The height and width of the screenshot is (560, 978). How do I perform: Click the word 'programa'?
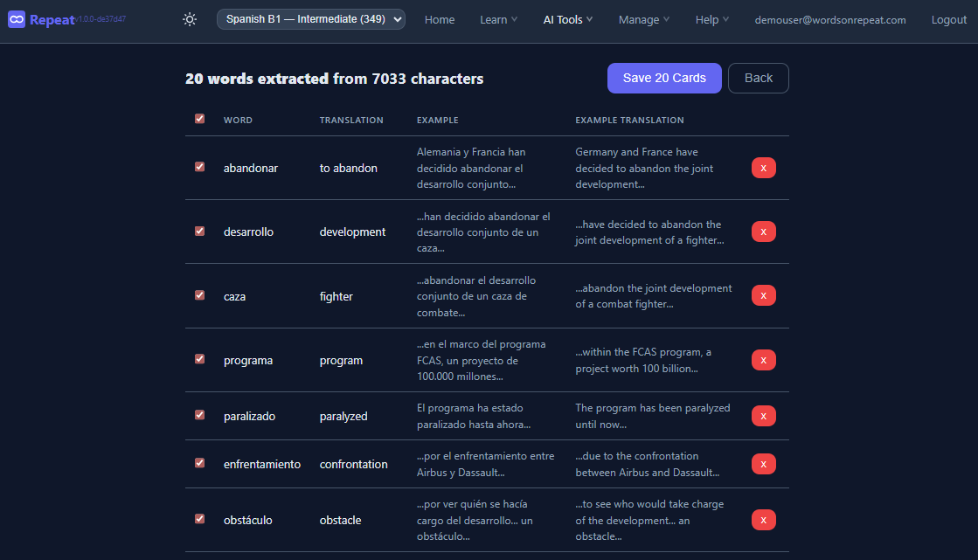[x=248, y=361]
